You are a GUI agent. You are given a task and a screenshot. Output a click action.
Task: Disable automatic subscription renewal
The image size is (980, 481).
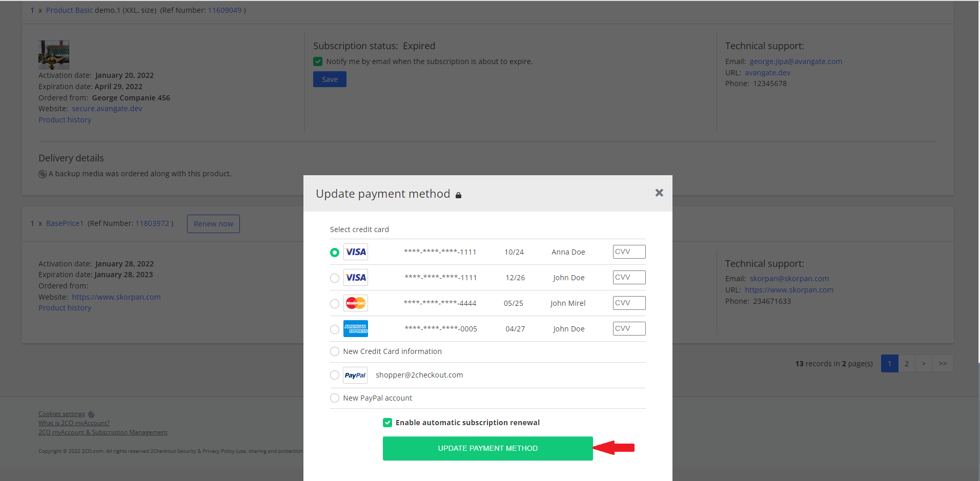[388, 422]
